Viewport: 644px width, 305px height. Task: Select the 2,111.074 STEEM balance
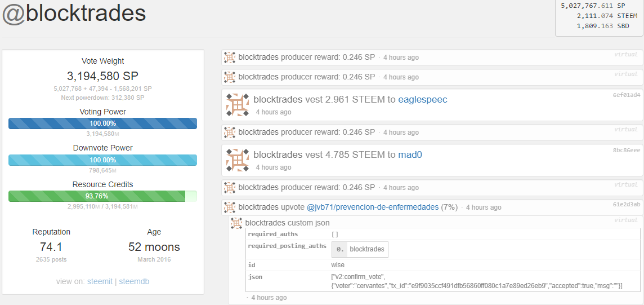click(x=607, y=16)
